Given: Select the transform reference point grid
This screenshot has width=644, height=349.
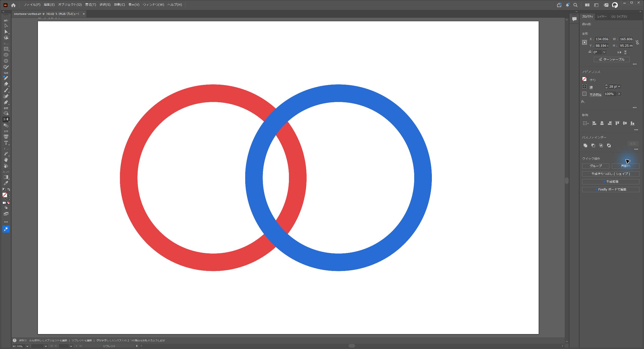Looking at the screenshot, I should pyautogui.click(x=584, y=42).
